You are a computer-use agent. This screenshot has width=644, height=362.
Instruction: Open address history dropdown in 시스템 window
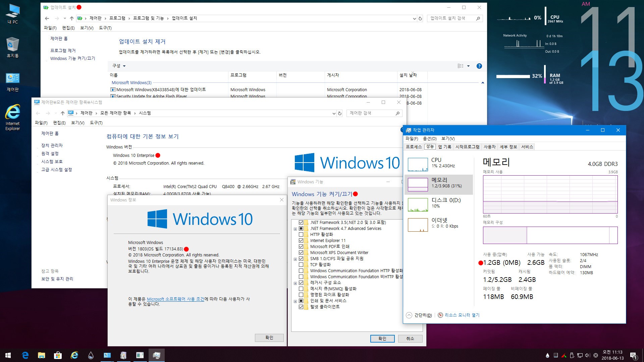[x=334, y=114]
